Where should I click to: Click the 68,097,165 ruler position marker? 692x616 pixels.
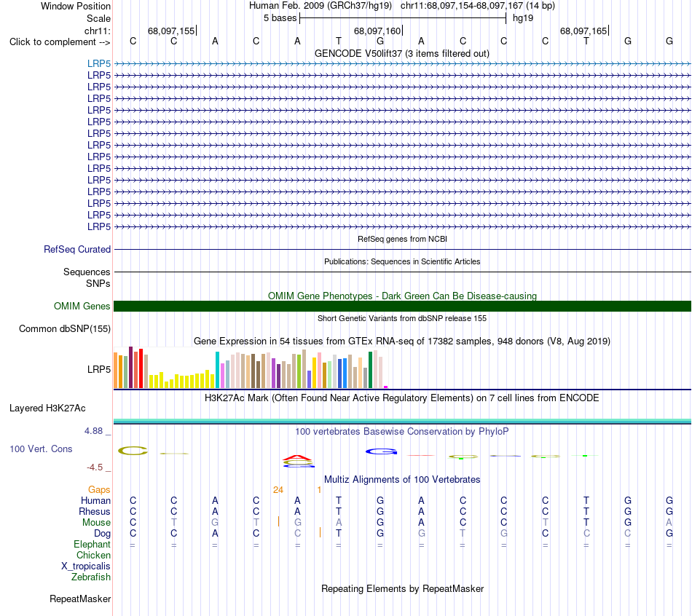(x=584, y=31)
